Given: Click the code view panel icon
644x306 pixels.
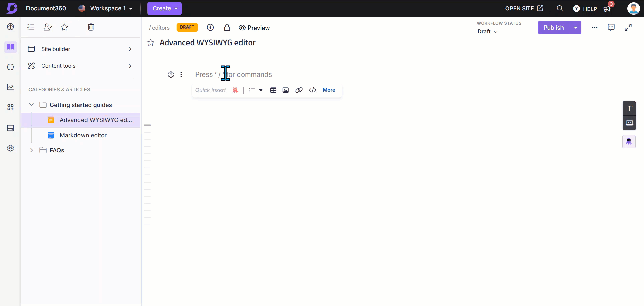Looking at the screenshot, I should point(629,123).
